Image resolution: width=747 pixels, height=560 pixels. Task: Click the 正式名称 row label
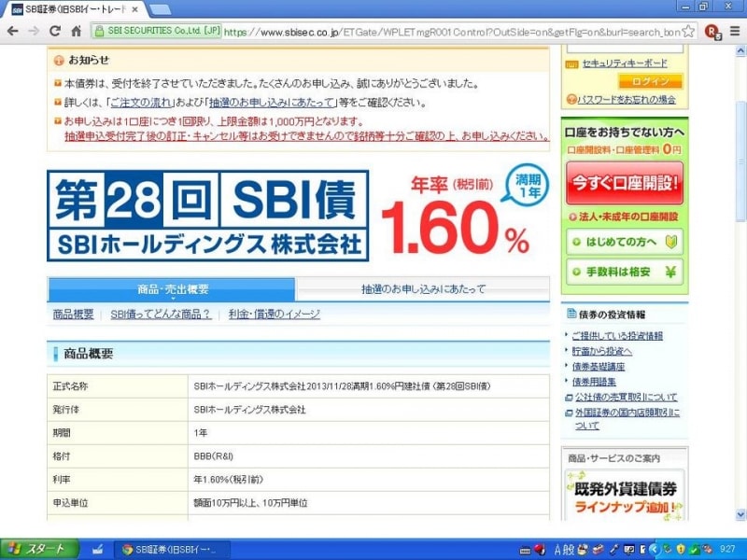[71, 386]
